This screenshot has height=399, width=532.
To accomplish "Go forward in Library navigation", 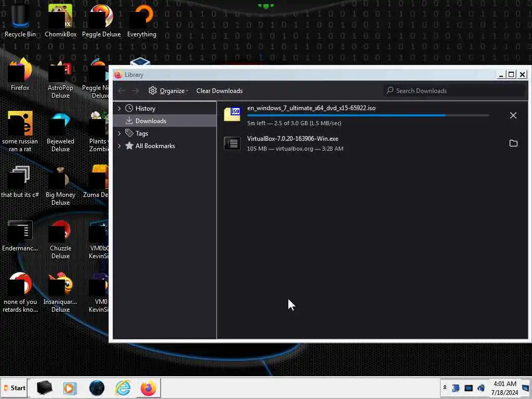I will click(x=135, y=90).
